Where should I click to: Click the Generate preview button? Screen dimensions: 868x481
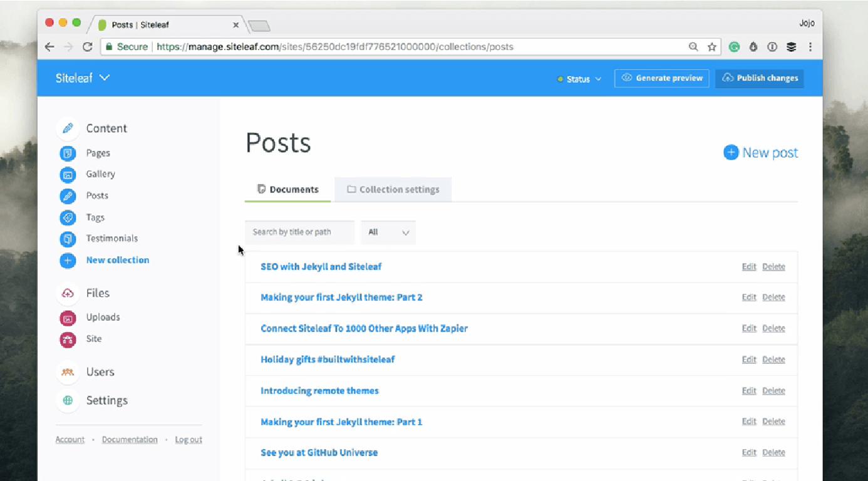(662, 78)
